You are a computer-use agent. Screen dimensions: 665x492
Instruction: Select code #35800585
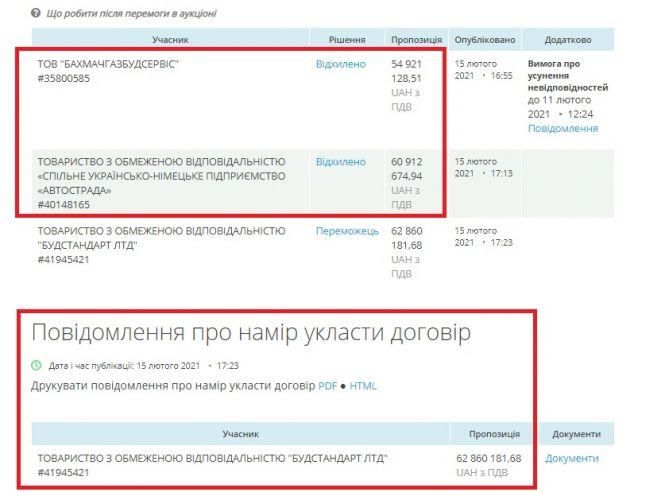[64, 78]
